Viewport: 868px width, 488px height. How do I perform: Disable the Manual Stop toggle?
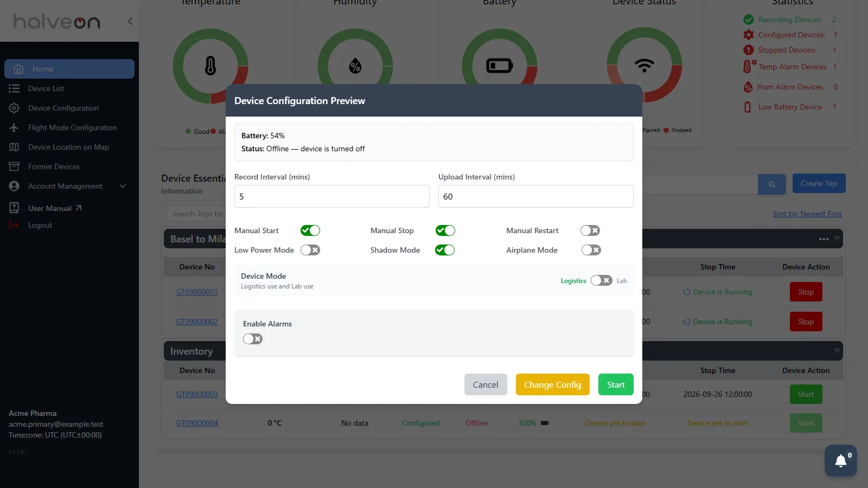click(445, 230)
